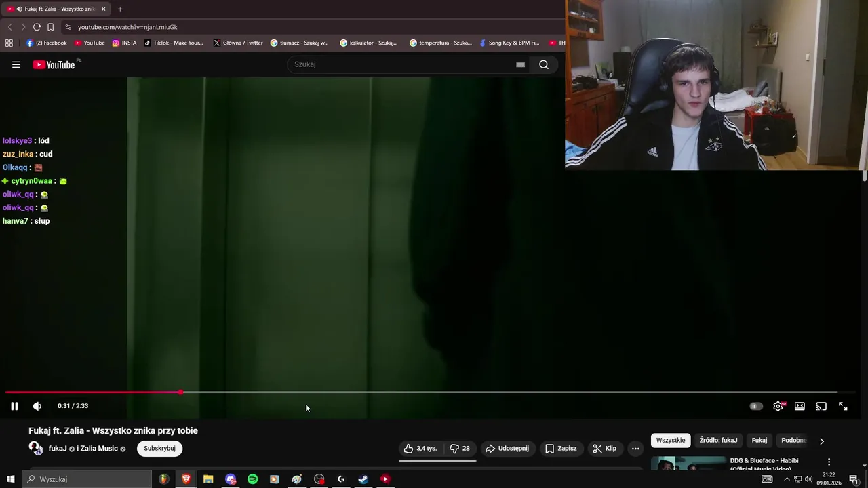Open the DDG & Blueface - Habibi video thumbnail
The image size is (868, 488).
(x=688, y=464)
